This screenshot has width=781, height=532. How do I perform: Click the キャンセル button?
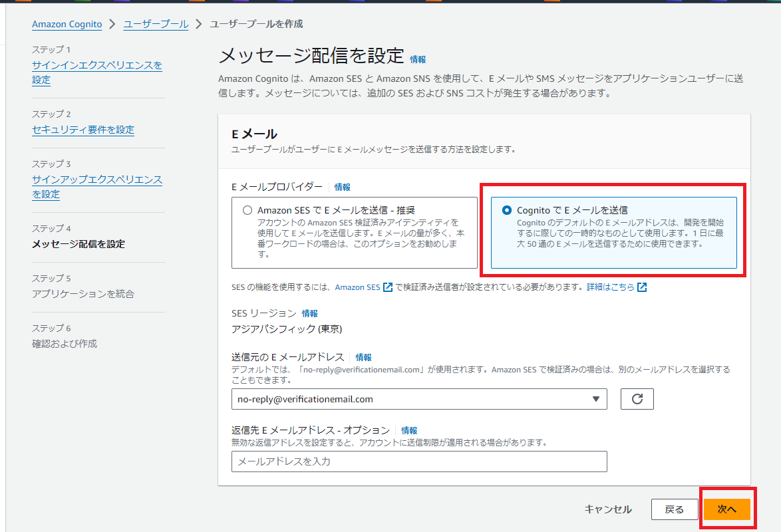tap(607, 509)
